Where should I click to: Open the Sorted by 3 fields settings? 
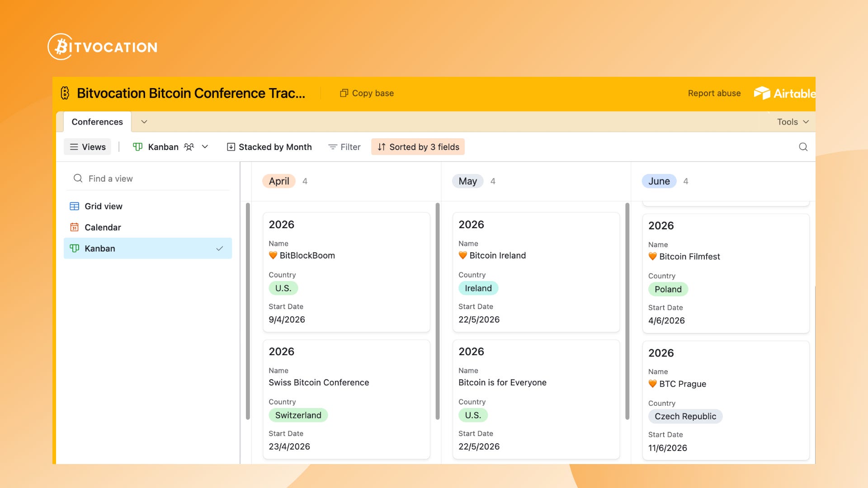(x=417, y=146)
